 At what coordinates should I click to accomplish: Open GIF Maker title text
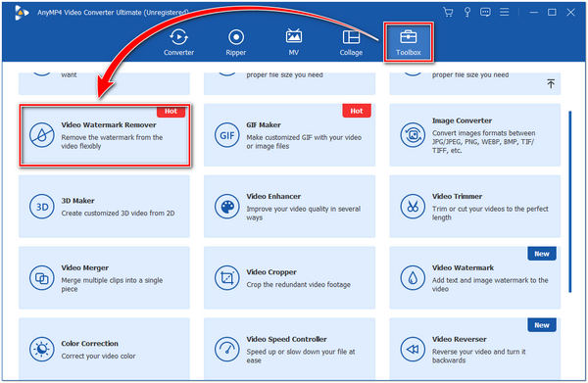coord(264,124)
